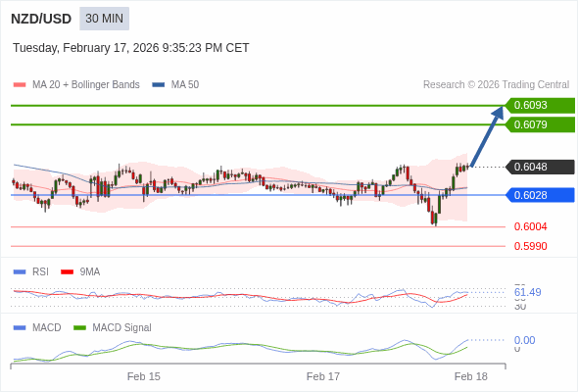The image size is (578, 392).
Task: Click the 0.6028 pivot price tag
Action: click(x=540, y=195)
